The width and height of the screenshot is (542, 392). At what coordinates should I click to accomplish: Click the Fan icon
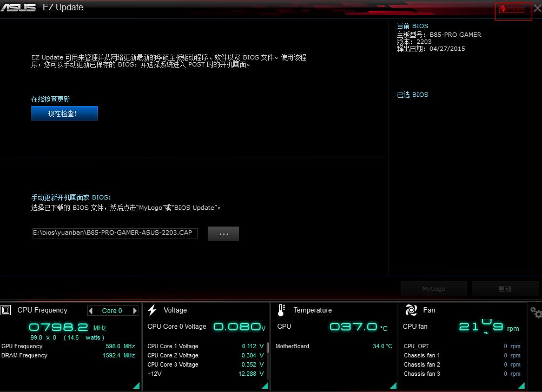click(411, 310)
